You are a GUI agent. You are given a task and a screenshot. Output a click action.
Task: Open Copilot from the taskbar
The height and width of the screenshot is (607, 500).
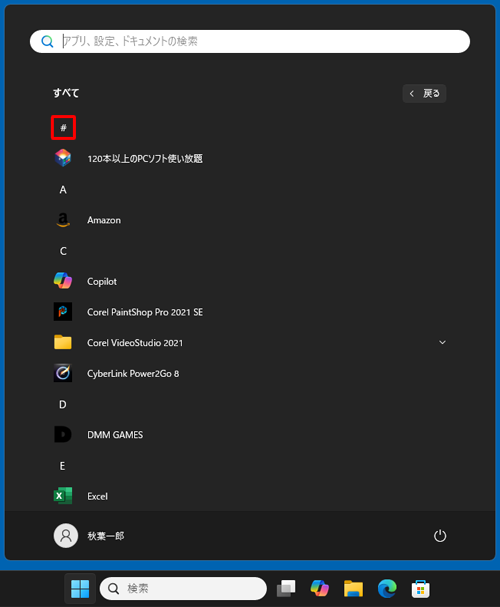[320, 588]
